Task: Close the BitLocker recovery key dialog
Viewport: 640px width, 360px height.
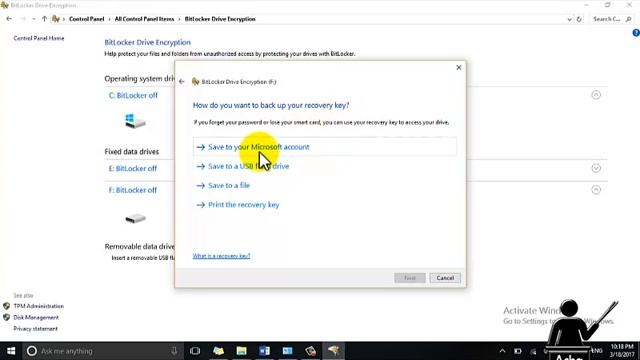Action: pos(458,67)
